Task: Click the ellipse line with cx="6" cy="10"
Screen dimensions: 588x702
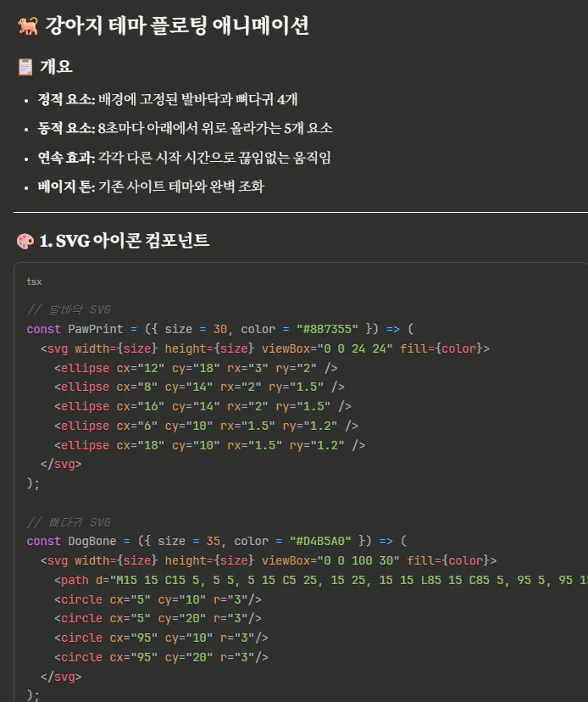Action: [x=206, y=426]
